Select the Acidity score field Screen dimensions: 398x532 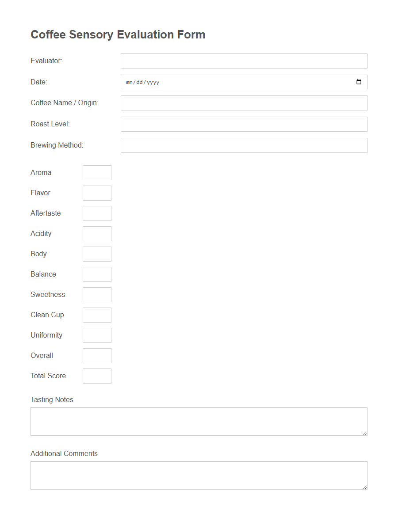pyautogui.click(x=96, y=233)
